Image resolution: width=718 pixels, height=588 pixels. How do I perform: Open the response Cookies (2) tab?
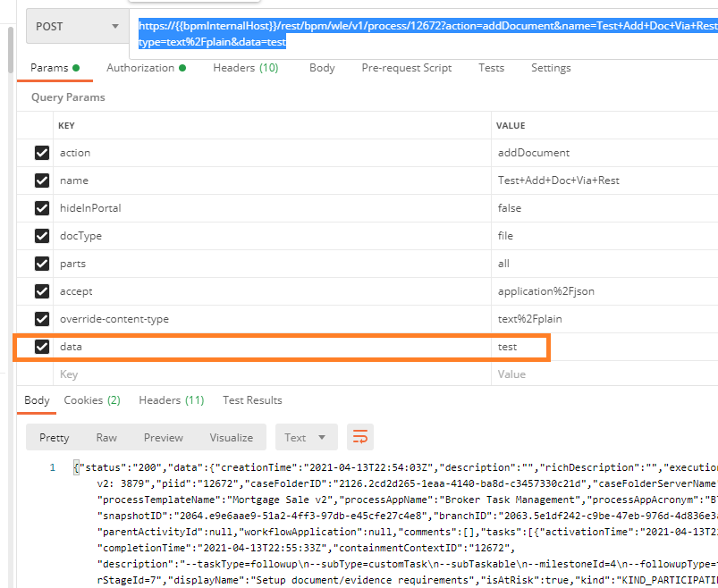[92, 400]
